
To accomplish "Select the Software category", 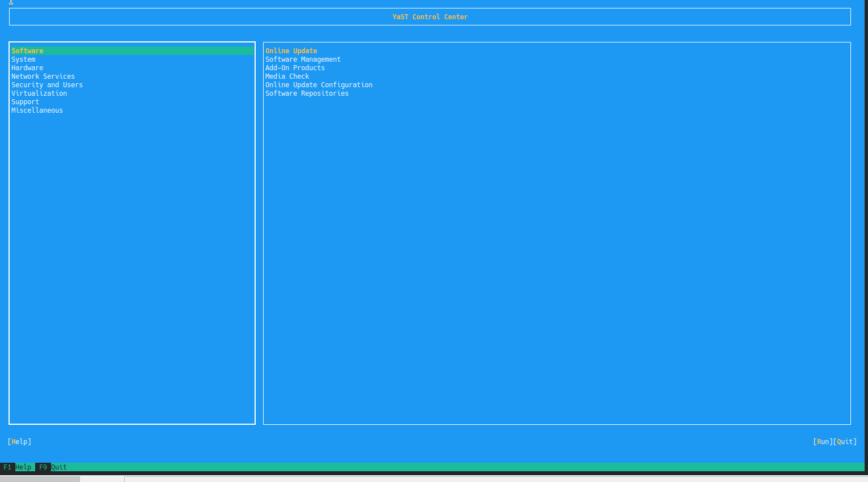I will [x=27, y=50].
